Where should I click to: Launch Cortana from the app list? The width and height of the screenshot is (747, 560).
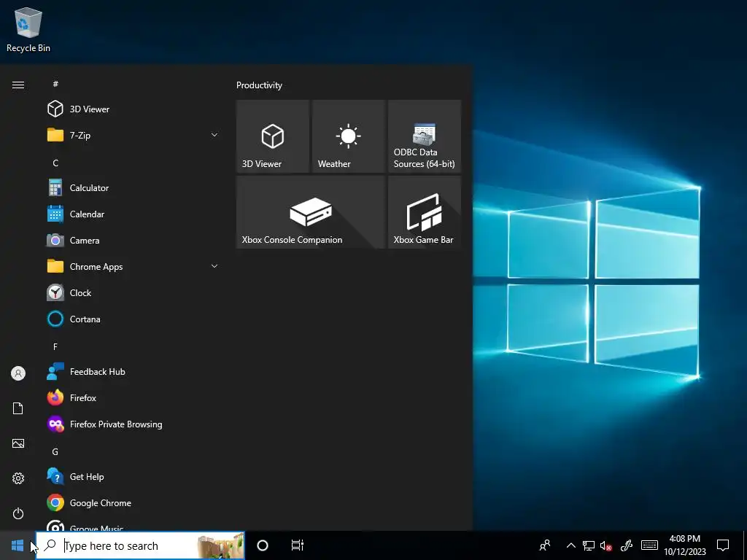[133, 319]
